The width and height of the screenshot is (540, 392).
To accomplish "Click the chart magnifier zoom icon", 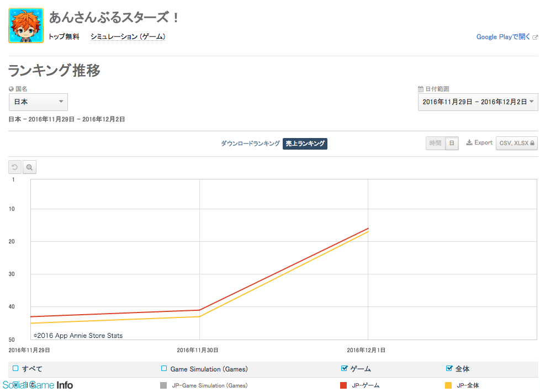I will [x=30, y=167].
